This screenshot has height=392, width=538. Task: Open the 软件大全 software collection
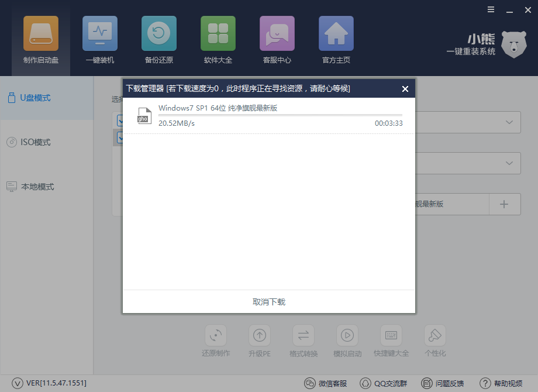click(x=218, y=39)
